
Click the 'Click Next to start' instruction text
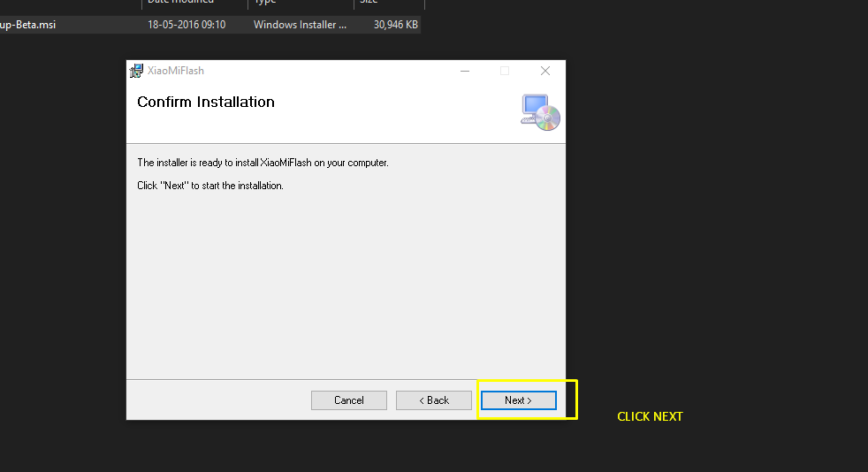[210, 186]
